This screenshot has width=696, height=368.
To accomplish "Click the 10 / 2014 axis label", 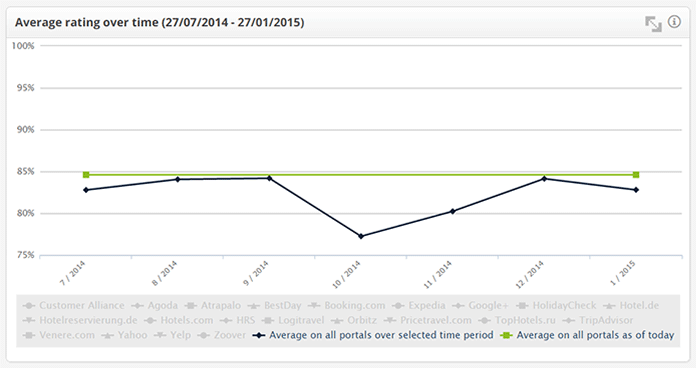I will point(347,275).
